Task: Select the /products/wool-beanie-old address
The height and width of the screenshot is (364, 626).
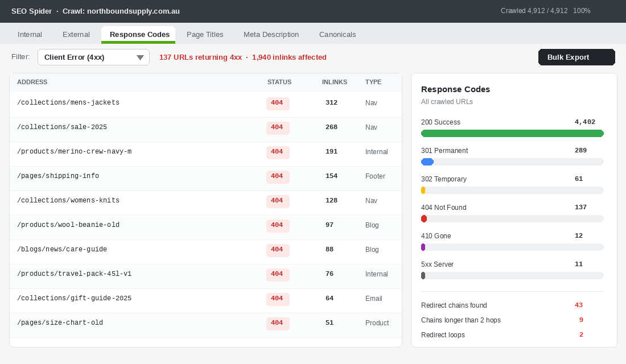Action: click(x=68, y=225)
